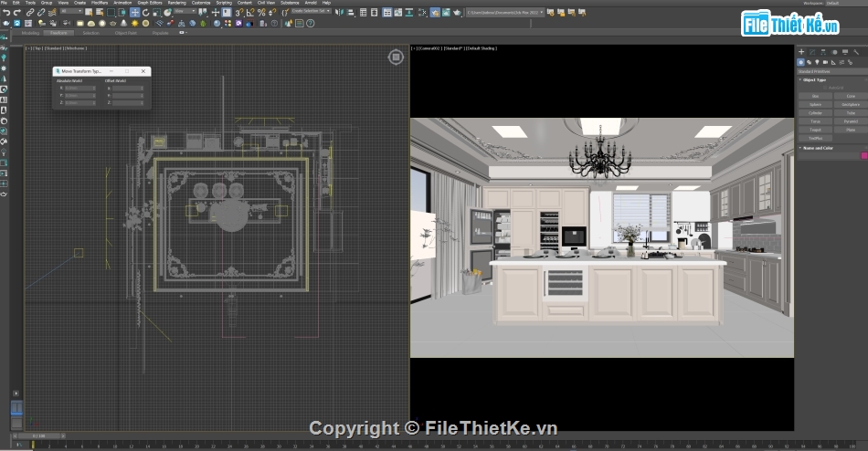
Task: Select the Bind to Space Warp icon
Action: coord(52,12)
